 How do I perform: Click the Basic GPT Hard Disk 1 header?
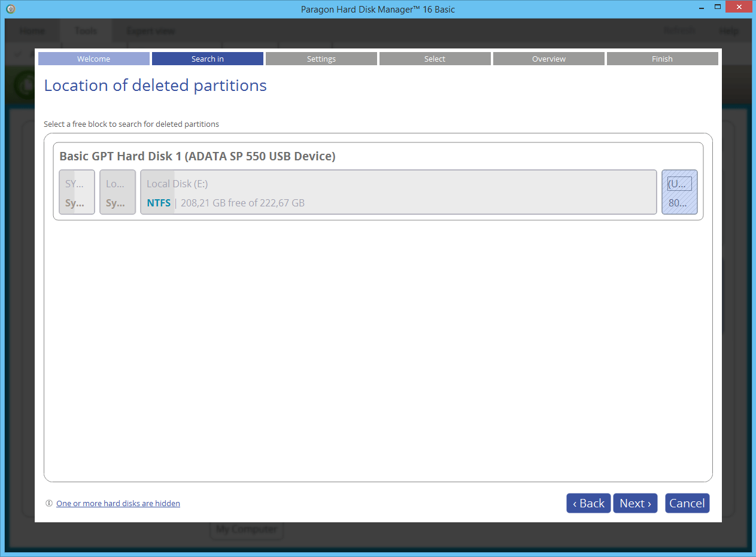coord(198,156)
